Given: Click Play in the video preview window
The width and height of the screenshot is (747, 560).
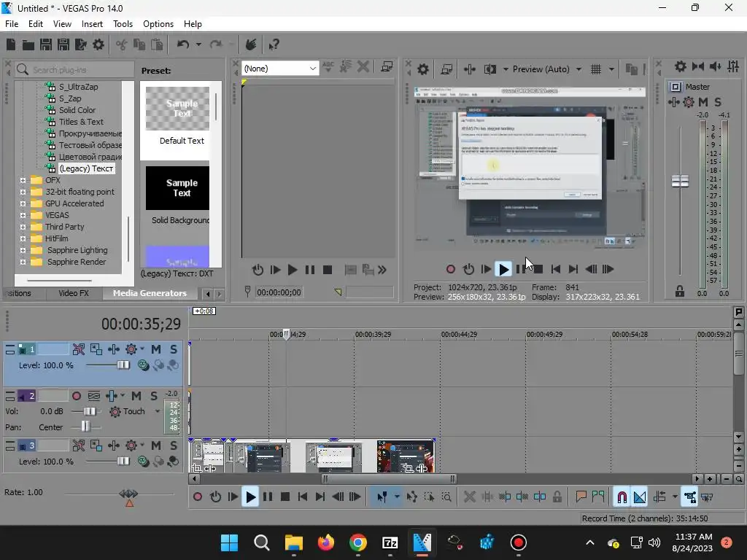Looking at the screenshot, I should click(503, 270).
